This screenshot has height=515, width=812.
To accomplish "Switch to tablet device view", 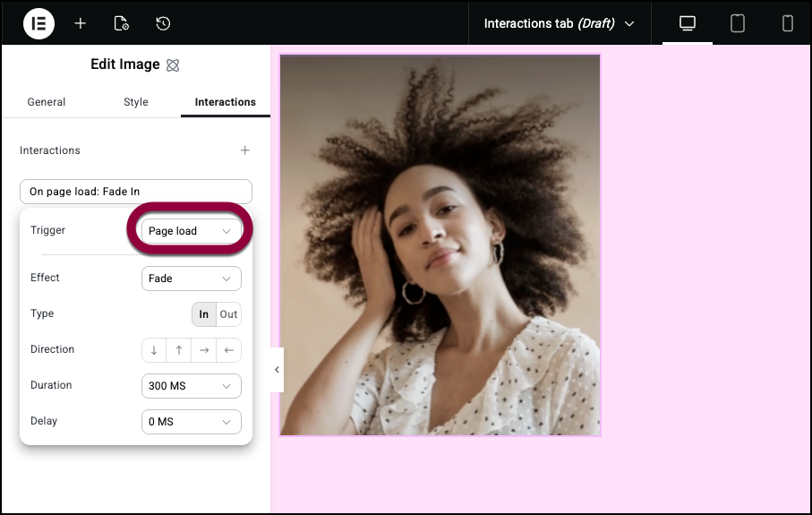I will point(738,23).
